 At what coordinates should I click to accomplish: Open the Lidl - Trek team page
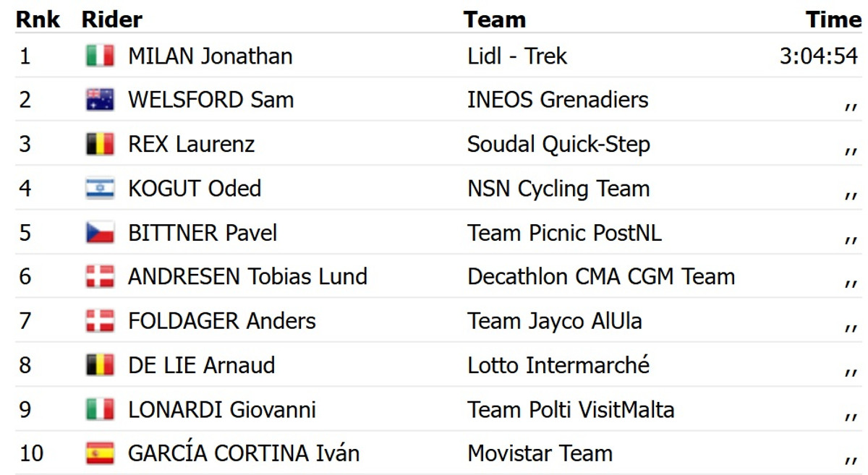[x=517, y=56]
